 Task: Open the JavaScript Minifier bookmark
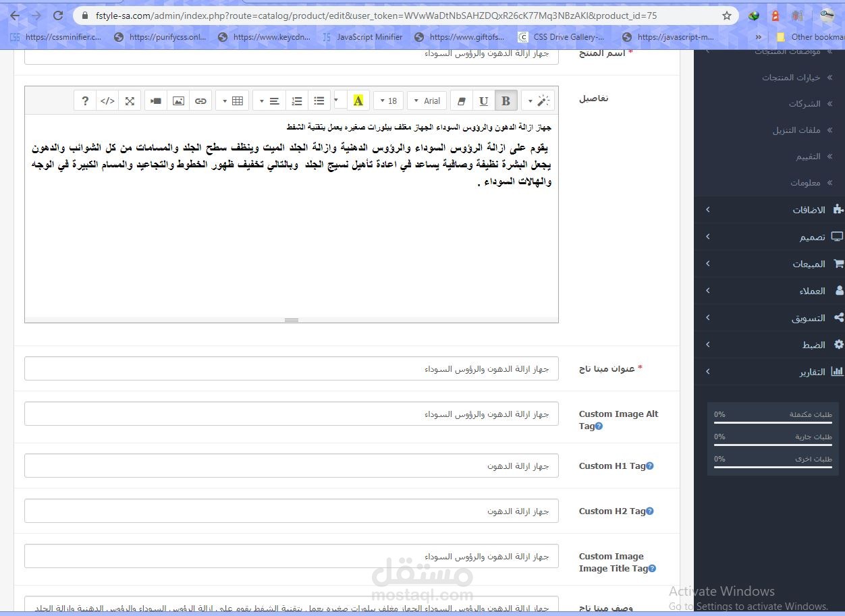362,37
